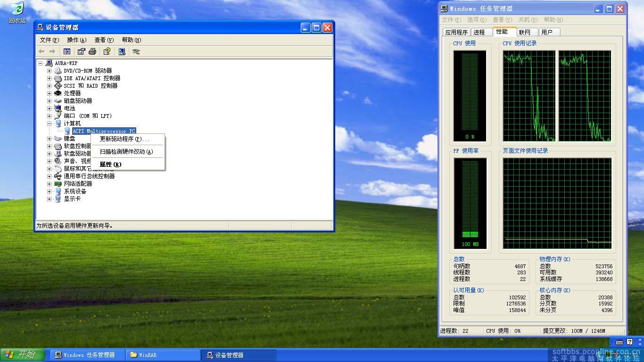The image size is (644, 362).
Task: Click the PF 使用率 gauge showing 100 MB
Action: tap(470, 203)
